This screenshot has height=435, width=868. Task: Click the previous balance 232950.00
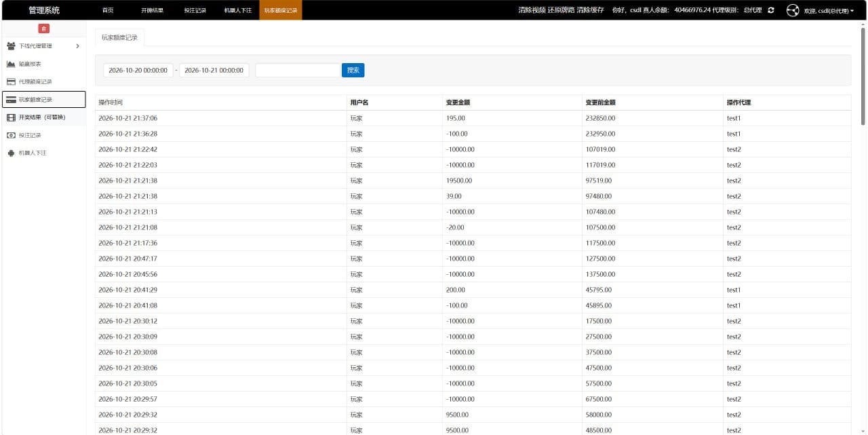coord(601,134)
